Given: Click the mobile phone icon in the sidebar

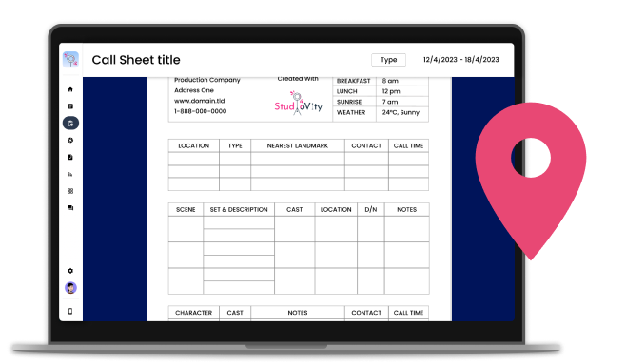Looking at the screenshot, I should pos(70,311).
